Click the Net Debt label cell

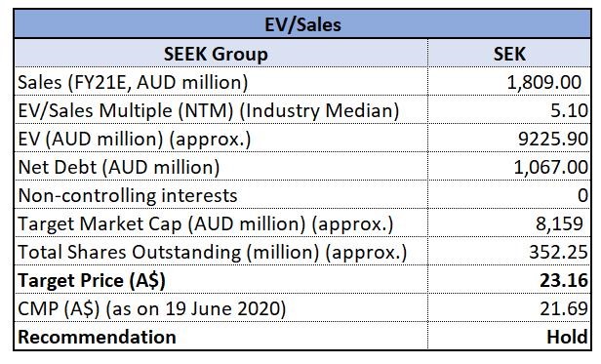point(221,167)
